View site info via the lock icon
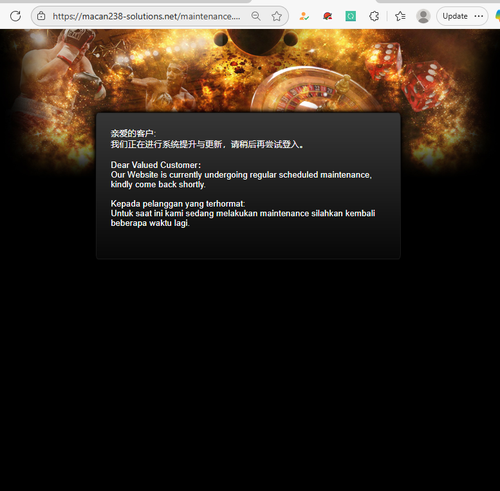Viewport: 500px width, 491px height. click(41, 16)
